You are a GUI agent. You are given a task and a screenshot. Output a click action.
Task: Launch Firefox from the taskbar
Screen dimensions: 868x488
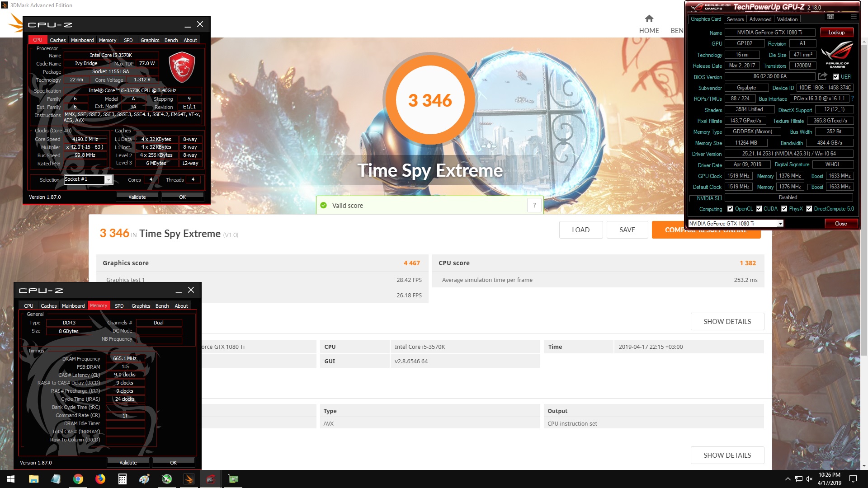click(100, 479)
